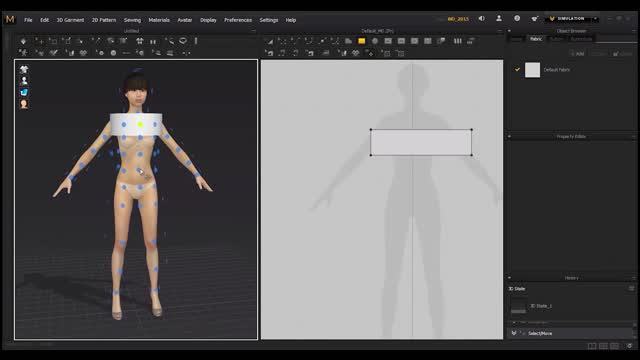Select the Default Fabric label

click(x=557, y=70)
